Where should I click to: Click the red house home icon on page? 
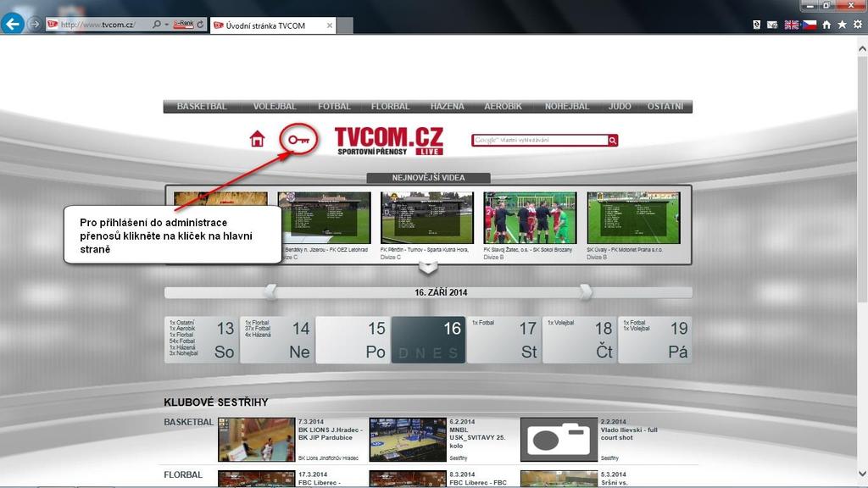pyautogui.click(x=257, y=138)
